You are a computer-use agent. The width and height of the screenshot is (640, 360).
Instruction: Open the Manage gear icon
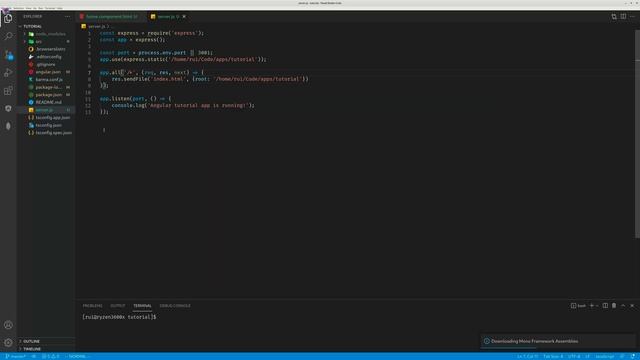pos(8,342)
